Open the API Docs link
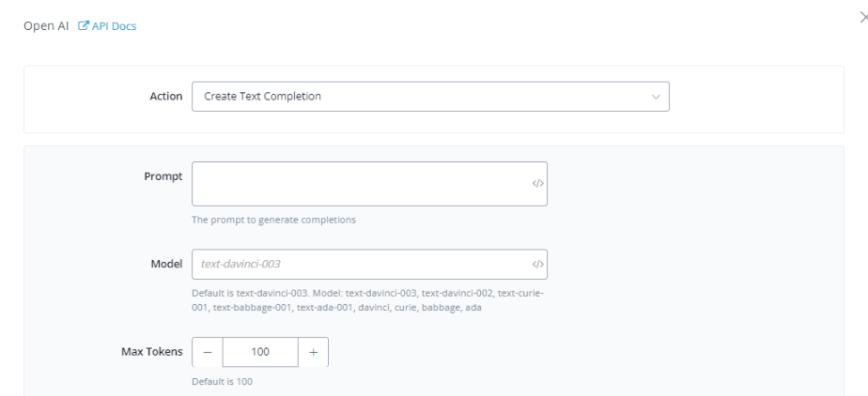Screen dimensions: 868x396 [x=116, y=25]
